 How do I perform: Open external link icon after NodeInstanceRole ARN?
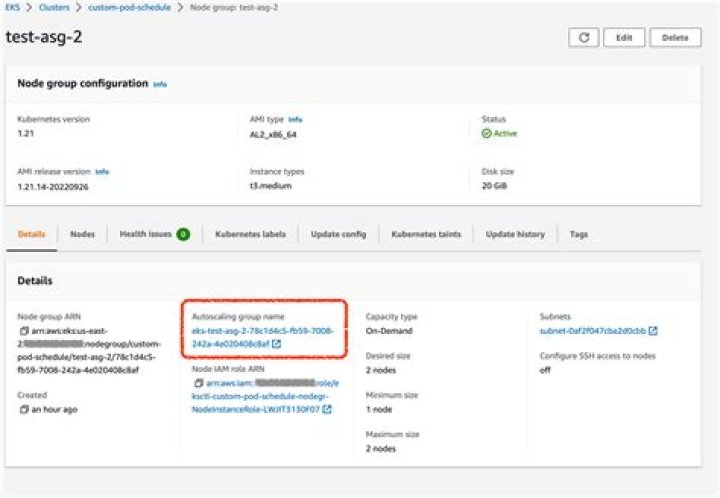click(x=327, y=409)
